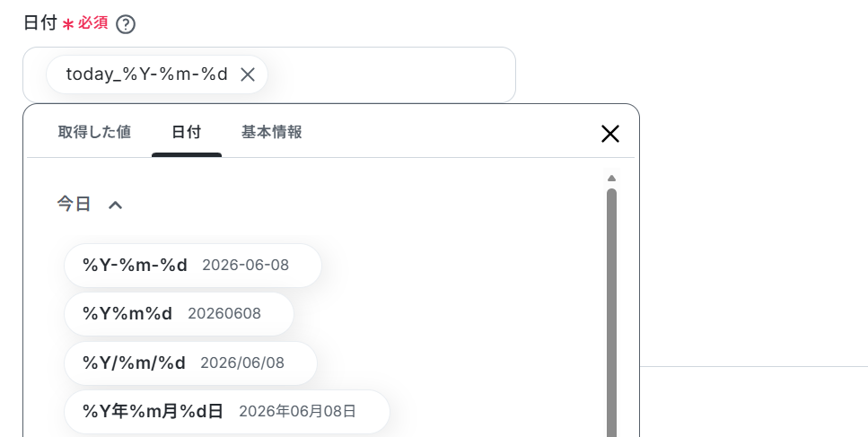Pick the %Y/%m/%d format option

point(190,363)
